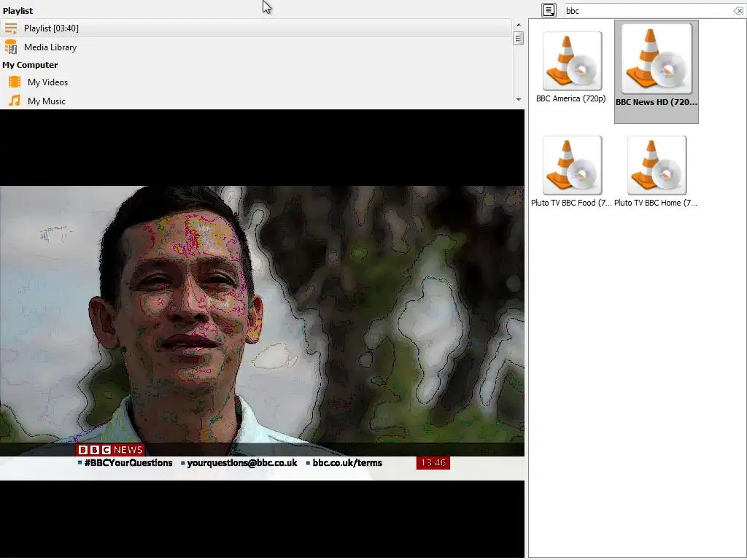Open the playlist view mode icon
The width and height of the screenshot is (747, 560).
click(x=549, y=10)
